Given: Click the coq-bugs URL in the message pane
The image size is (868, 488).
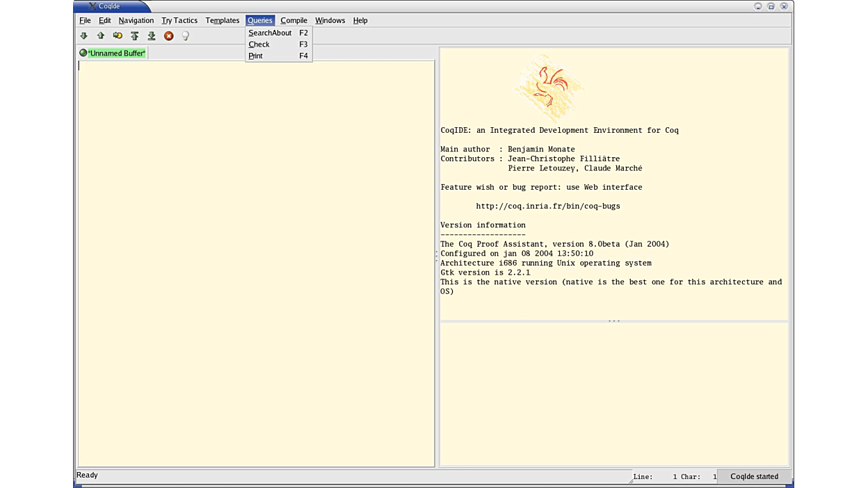Looking at the screenshot, I should click(x=547, y=206).
